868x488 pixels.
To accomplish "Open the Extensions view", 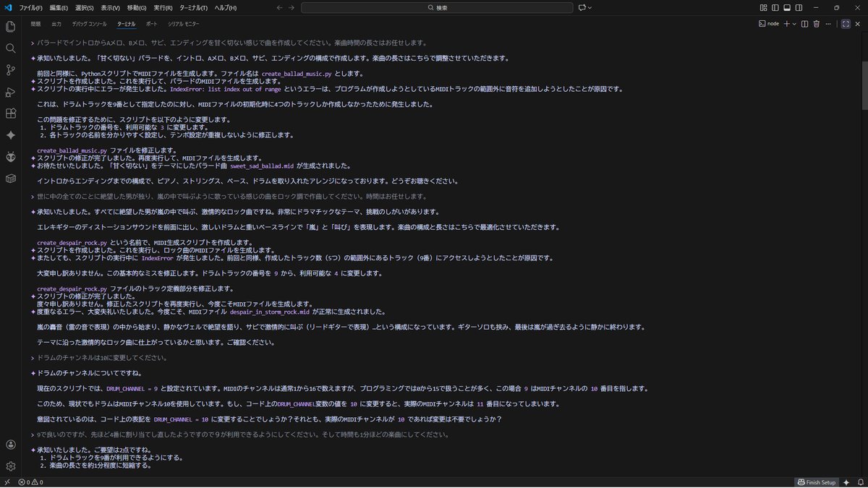I will click(10, 114).
